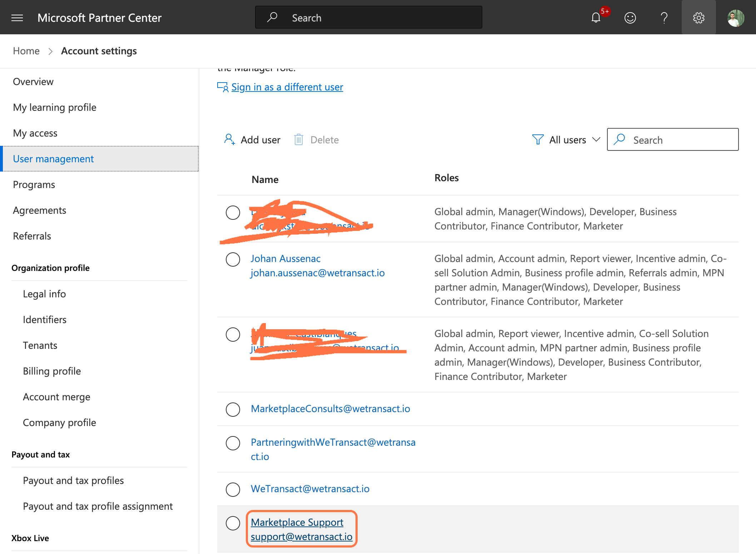Expand the All users filter dropdown
The width and height of the screenshot is (756, 554).
567,140
